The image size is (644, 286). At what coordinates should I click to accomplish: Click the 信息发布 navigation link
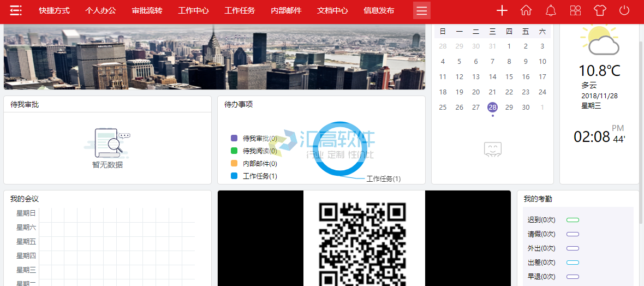click(379, 10)
